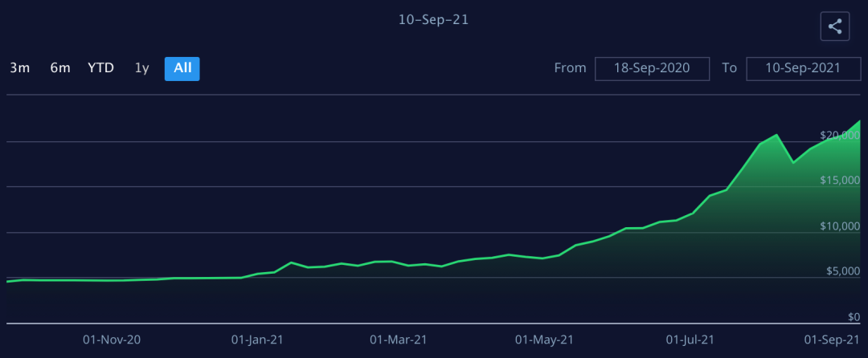Click the highlighted All range button
The image size is (868, 358).
(182, 68)
